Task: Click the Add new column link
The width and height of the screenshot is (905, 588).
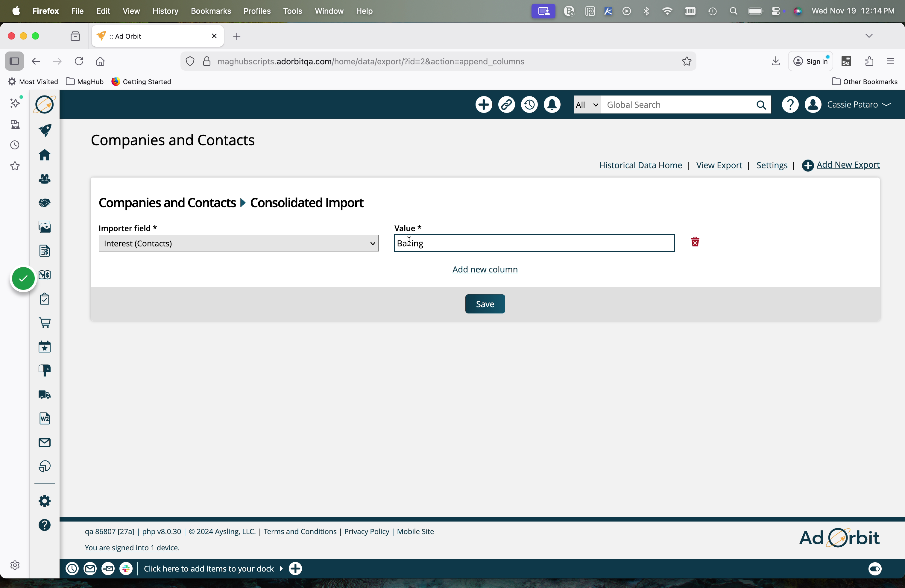Action: click(485, 270)
